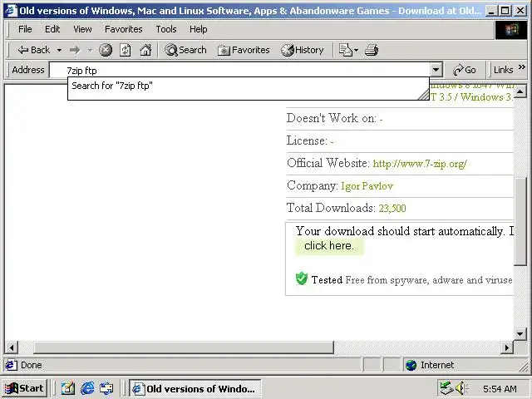The height and width of the screenshot is (399, 532).
Task: Click the IE page icon in title bar
Action: pos(11,11)
